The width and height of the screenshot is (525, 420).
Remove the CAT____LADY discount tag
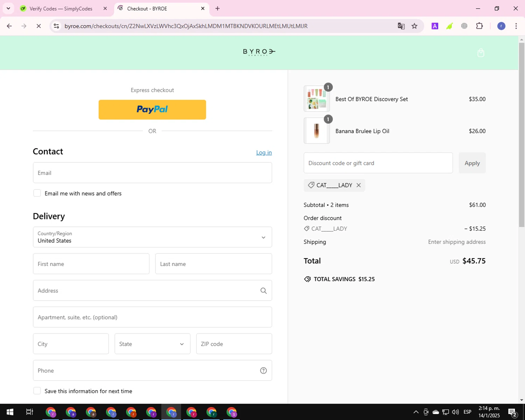[358, 185]
